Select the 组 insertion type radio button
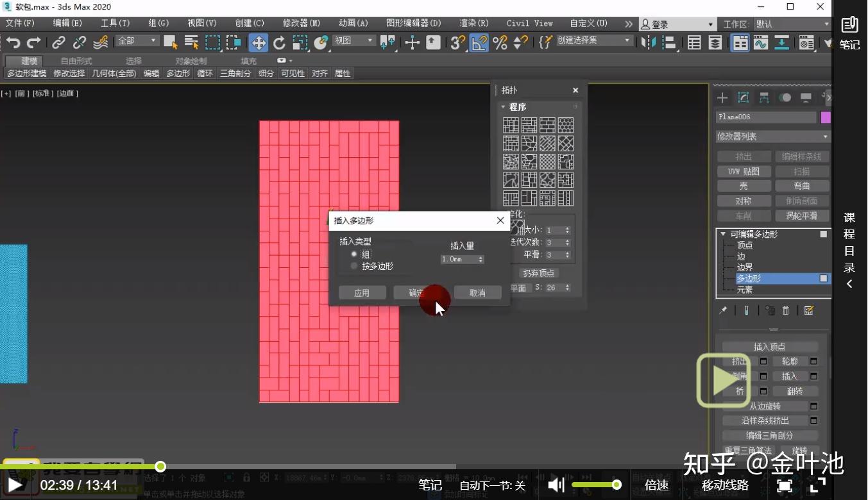Image resolution: width=868 pixels, height=500 pixels. tap(354, 253)
